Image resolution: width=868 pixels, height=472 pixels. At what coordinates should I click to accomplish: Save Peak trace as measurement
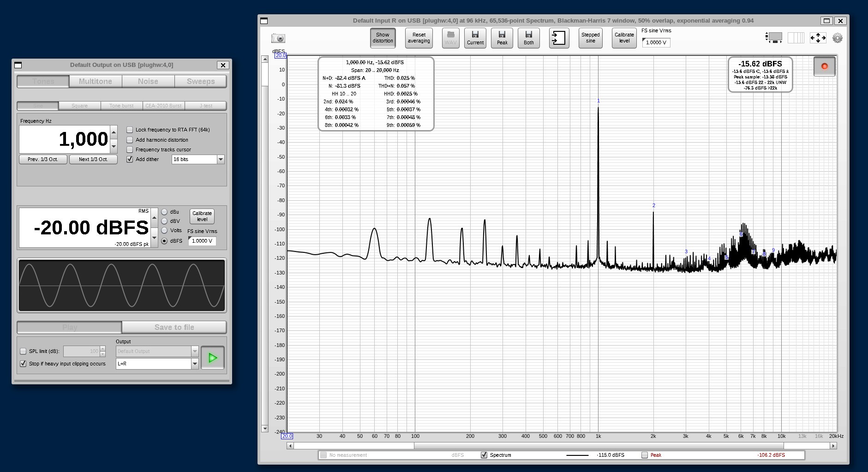point(502,38)
